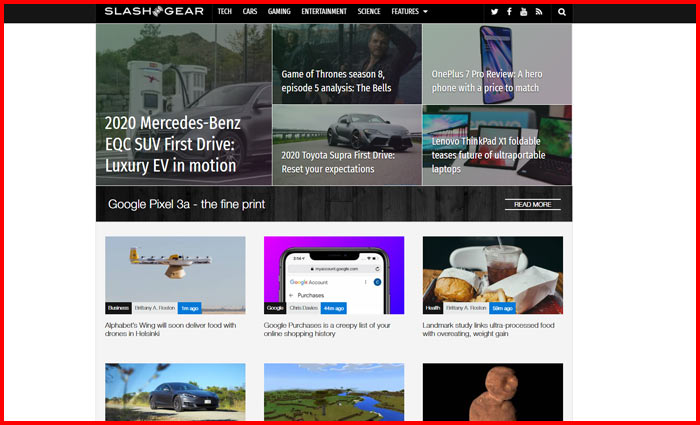This screenshot has width=700, height=425.
Task: Click the Google Account phone thumbnail
Action: (334, 275)
